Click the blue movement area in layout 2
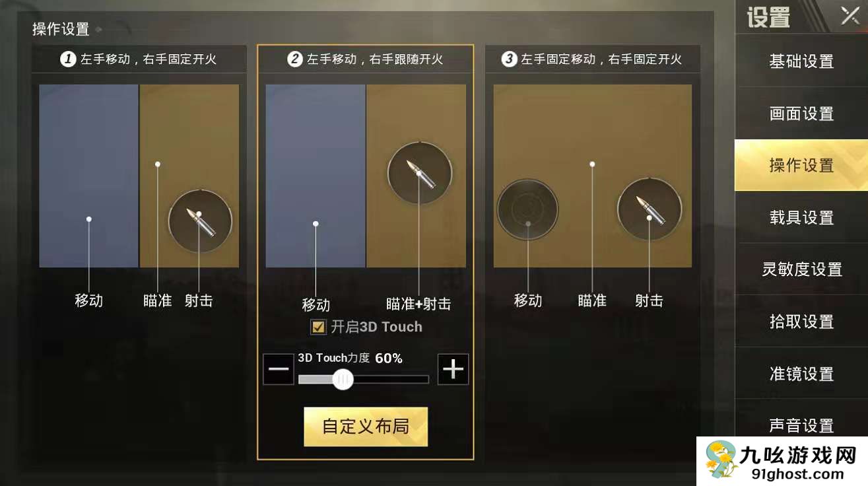The height and width of the screenshot is (486, 868). [x=316, y=176]
